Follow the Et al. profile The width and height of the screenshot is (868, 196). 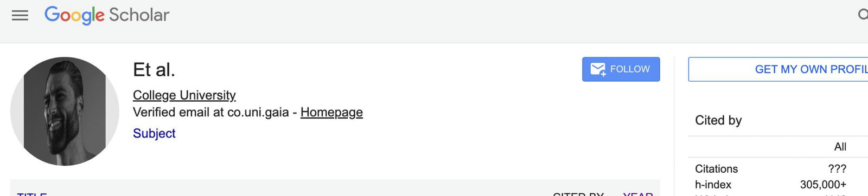click(621, 69)
